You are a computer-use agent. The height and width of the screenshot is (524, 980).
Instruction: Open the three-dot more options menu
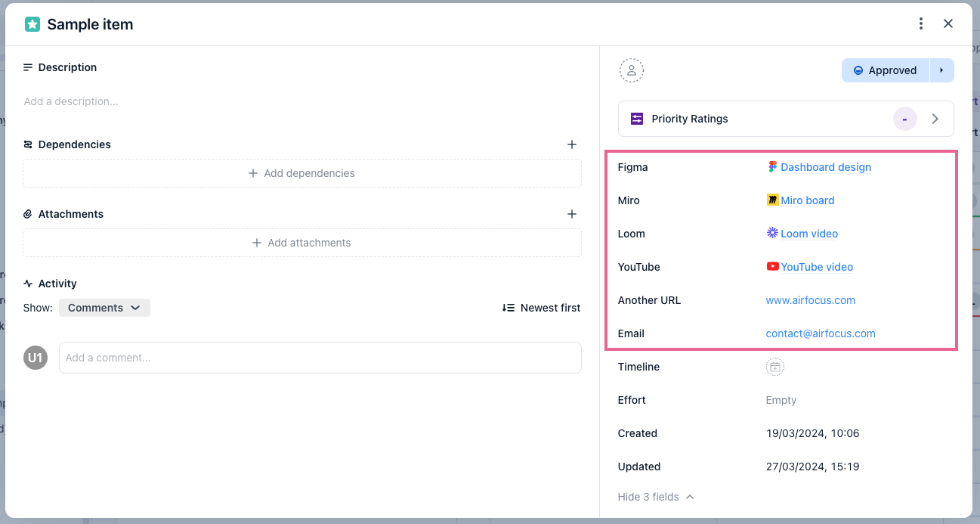tap(920, 24)
